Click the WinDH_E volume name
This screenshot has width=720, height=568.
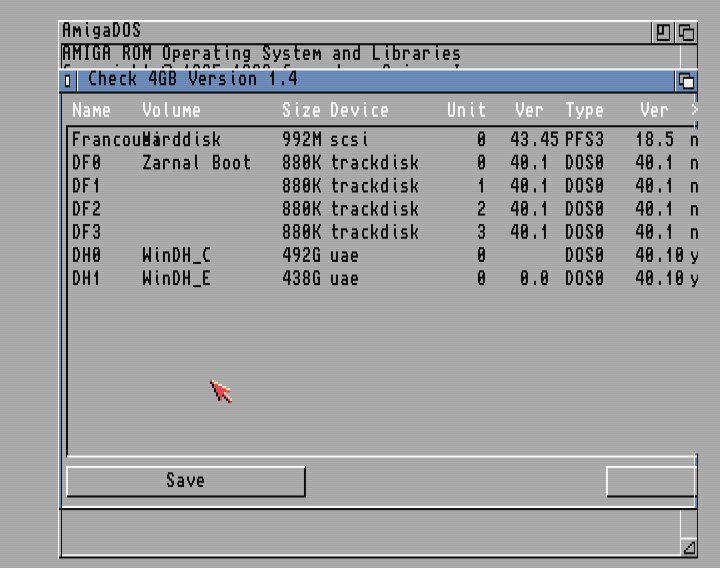176,278
